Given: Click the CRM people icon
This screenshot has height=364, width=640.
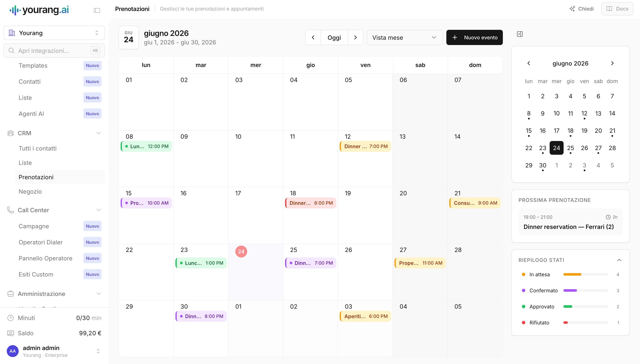Looking at the screenshot, I should coord(11,133).
